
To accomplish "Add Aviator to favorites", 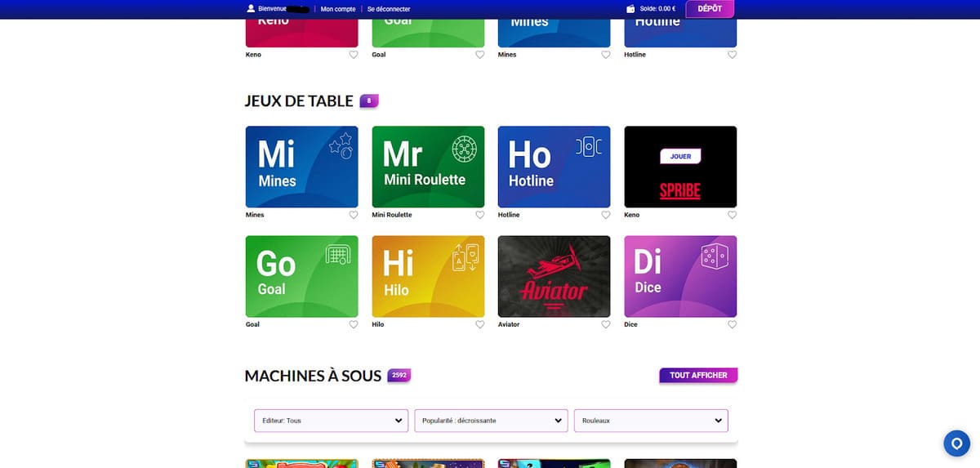I will coord(606,324).
